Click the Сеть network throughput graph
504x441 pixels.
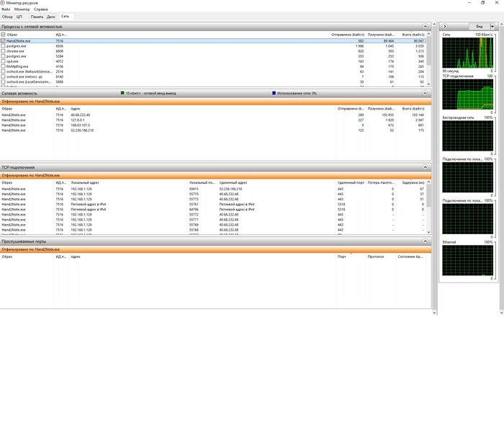[x=467, y=53]
